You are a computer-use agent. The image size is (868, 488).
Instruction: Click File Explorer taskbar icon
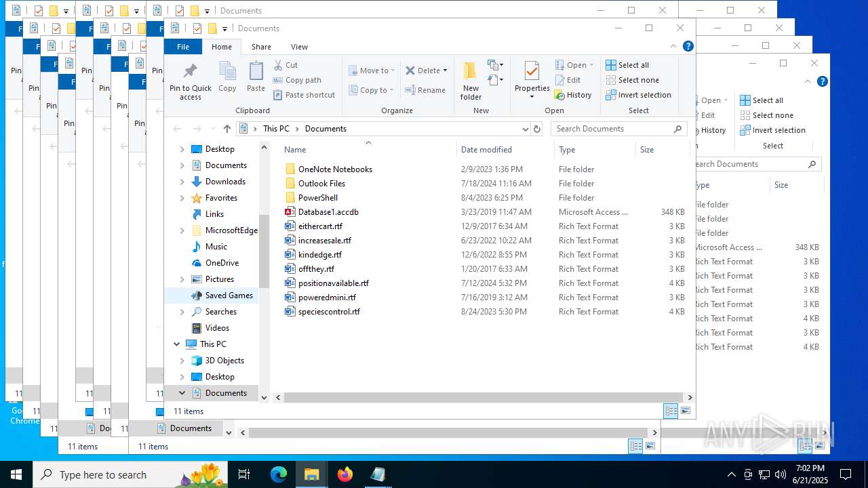click(312, 474)
